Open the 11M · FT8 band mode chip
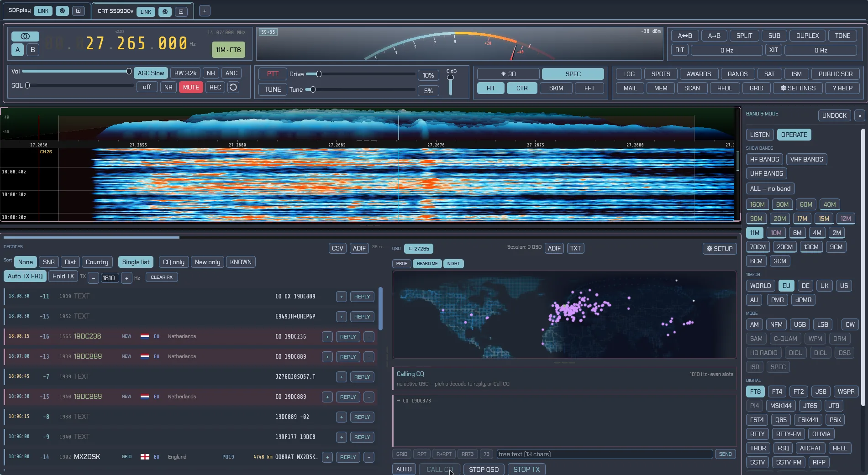The width and height of the screenshot is (868, 475). [x=228, y=50]
